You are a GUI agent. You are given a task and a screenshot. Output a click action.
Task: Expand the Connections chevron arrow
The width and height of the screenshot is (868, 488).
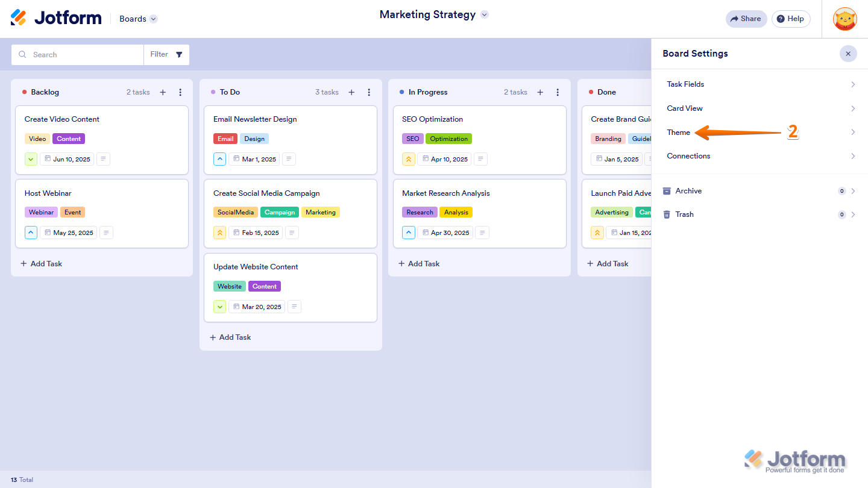[853, 156]
